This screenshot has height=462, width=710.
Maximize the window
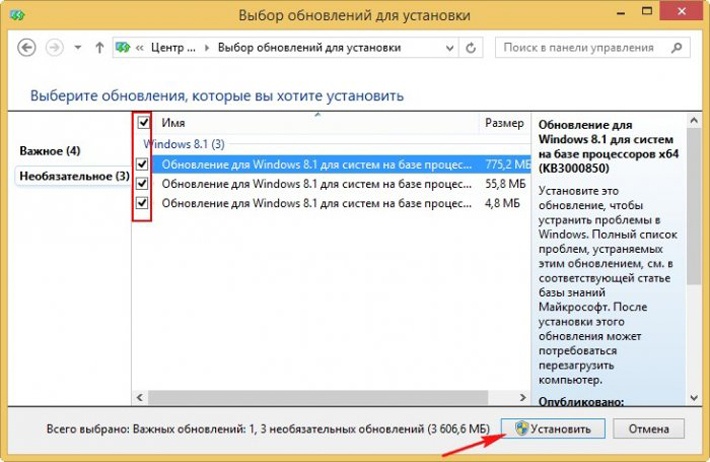647,12
